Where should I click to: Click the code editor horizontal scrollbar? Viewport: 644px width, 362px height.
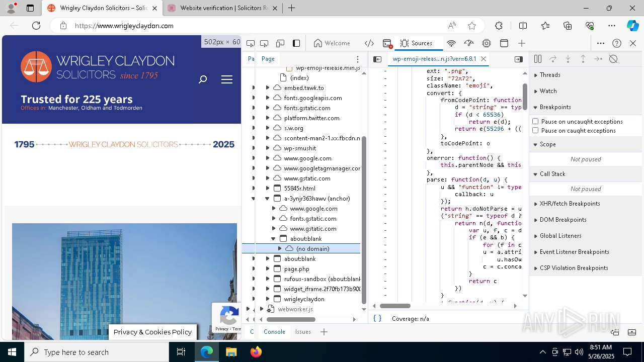coord(395,306)
